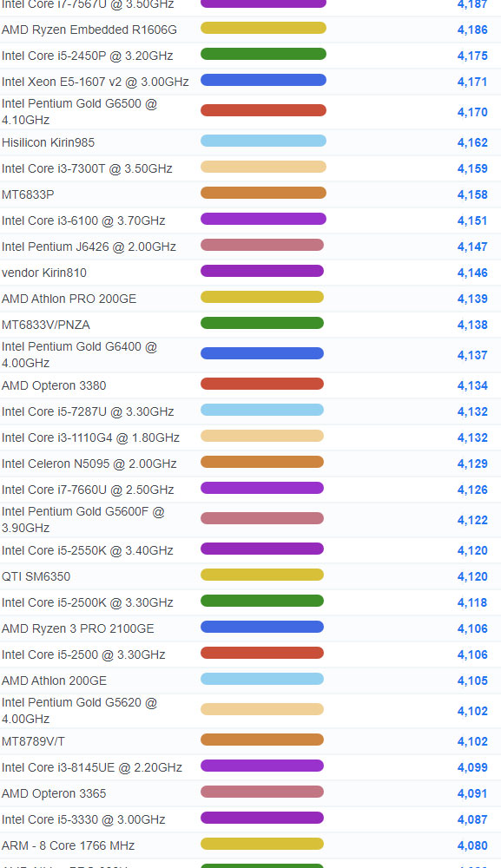The image size is (501, 868).
Task: Select AMD Opteron 3365 name
Action: tap(54, 794)
